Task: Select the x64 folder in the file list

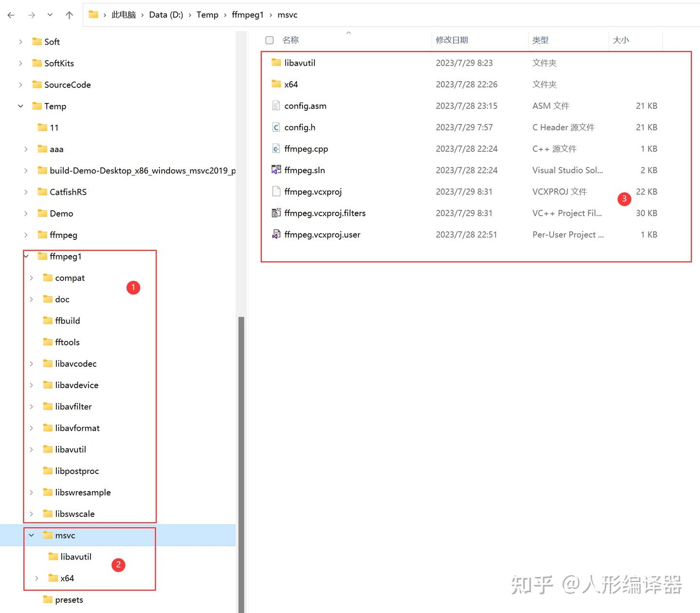Action: 291,84
